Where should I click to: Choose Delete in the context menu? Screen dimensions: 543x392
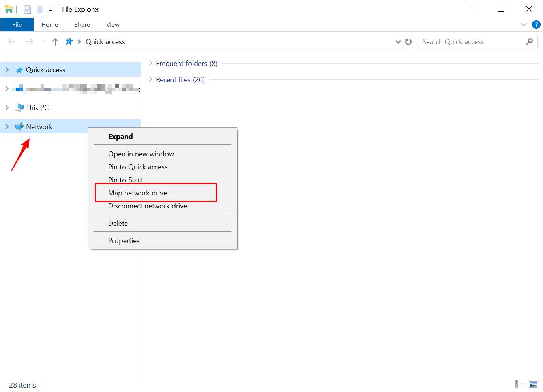(x=163, y=223)
